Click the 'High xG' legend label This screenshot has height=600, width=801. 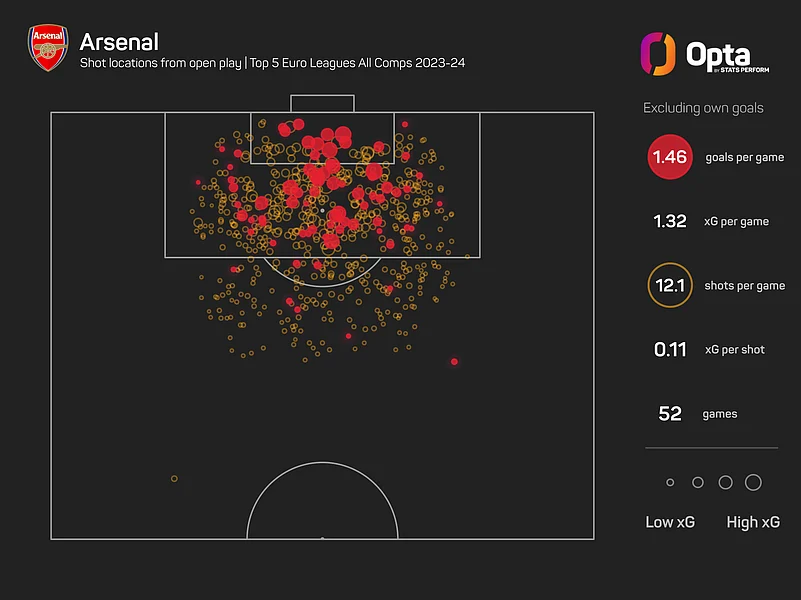(x=753, y=522)
